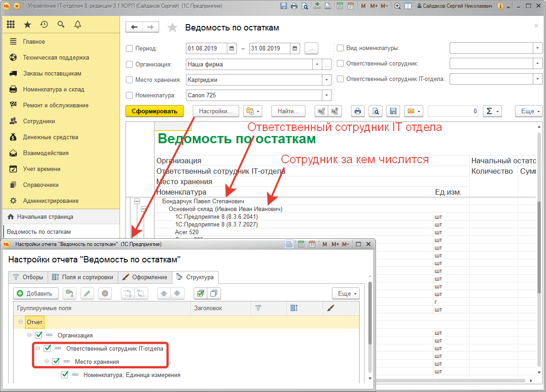Screen dimensions: 546x392
Task: Open the History clock icon
Action: [44, 24]
